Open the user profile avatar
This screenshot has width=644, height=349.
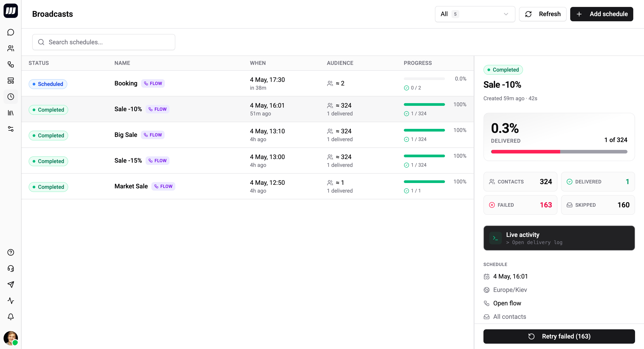click(11, 338)
